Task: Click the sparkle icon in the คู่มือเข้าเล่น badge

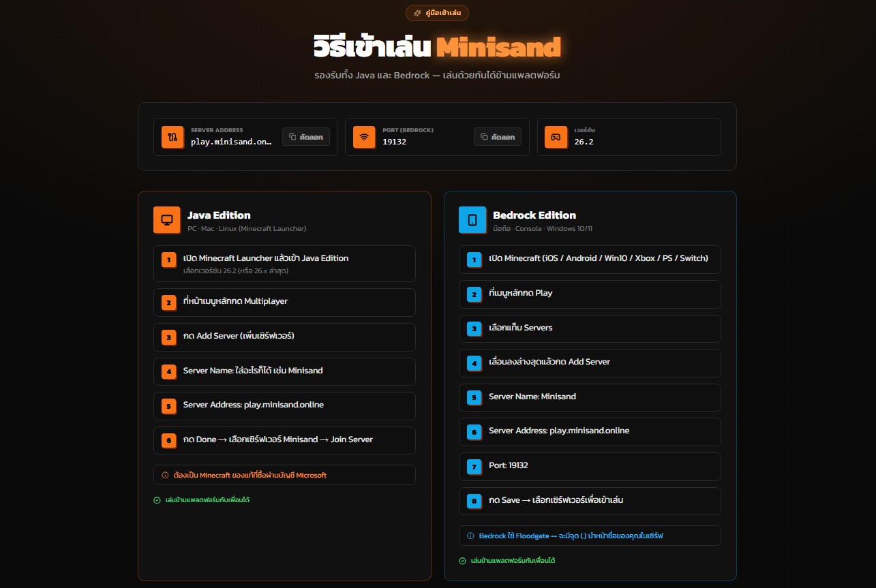Action: click(x=417, y=13)
